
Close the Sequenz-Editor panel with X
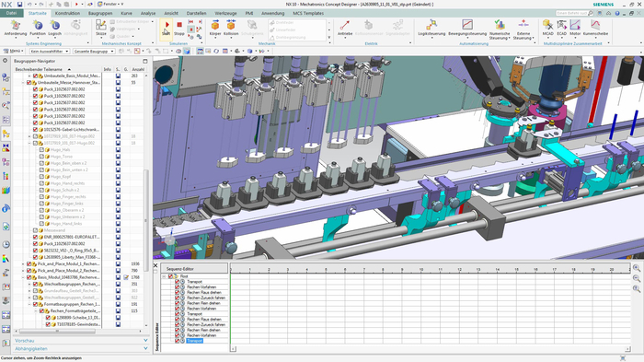click(155, 265)
